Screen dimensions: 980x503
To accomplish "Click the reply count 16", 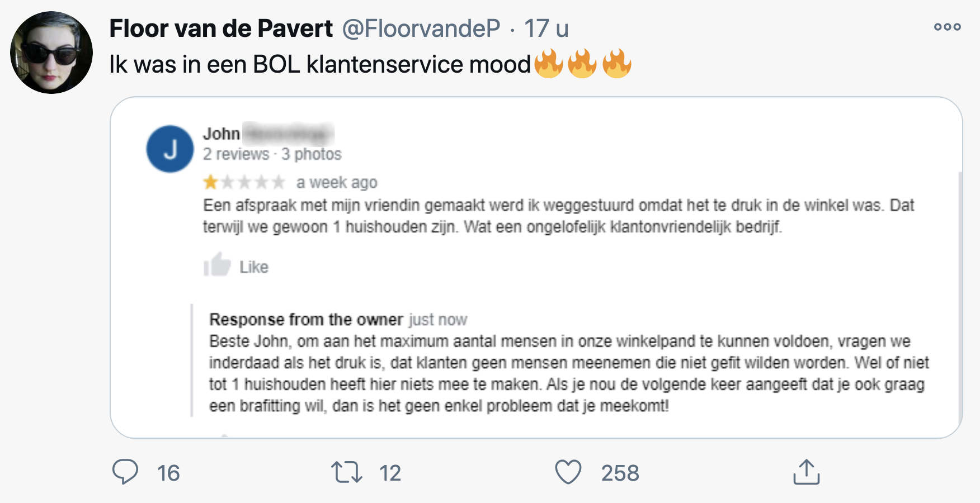I will click(x=168, y=473).
